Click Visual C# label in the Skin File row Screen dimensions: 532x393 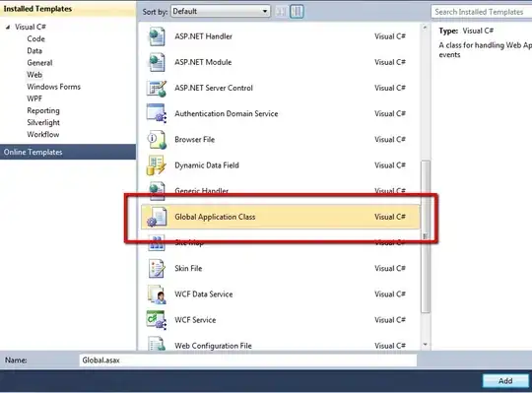click(390, 269)
